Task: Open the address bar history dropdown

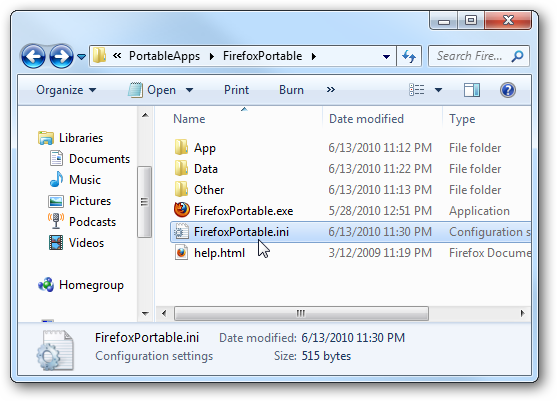Action: [x=386, y=56]
